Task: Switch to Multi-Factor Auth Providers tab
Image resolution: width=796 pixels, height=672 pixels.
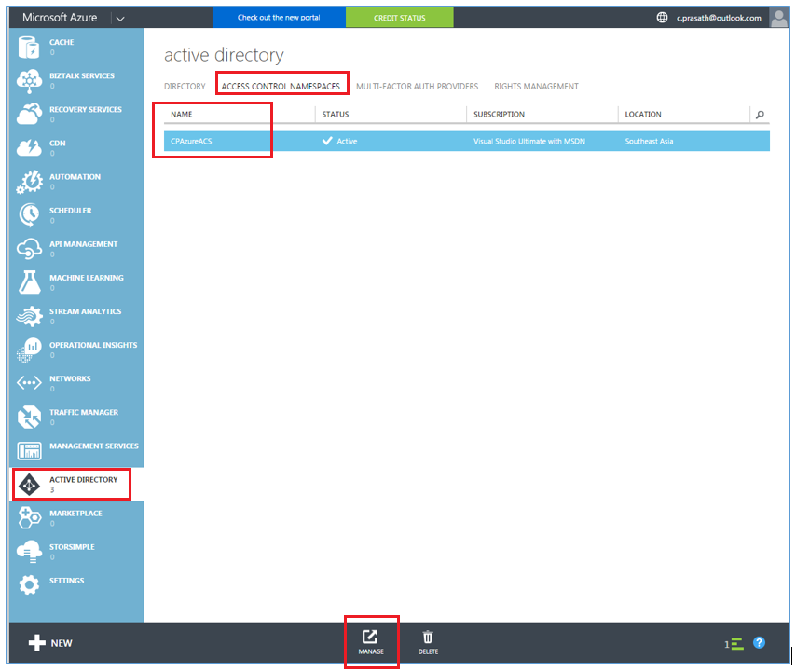Action: point(417,87)
